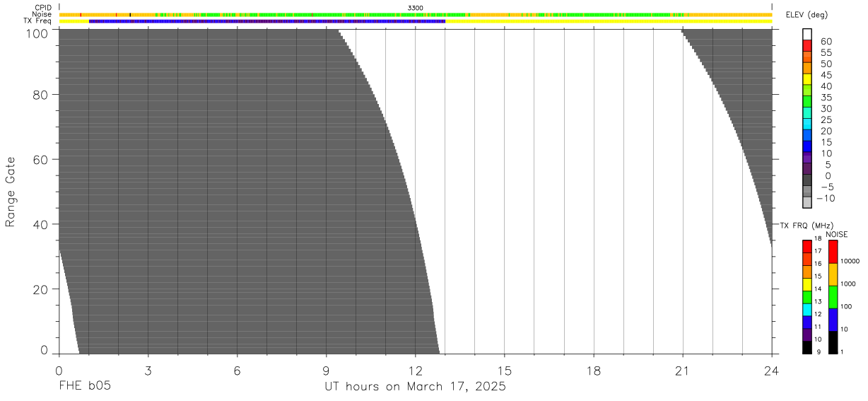The height and width of the screenshot is (401, 868).
Task: Select the red swatch at top of TX FRQ color bar
Action: pos(807,246)
